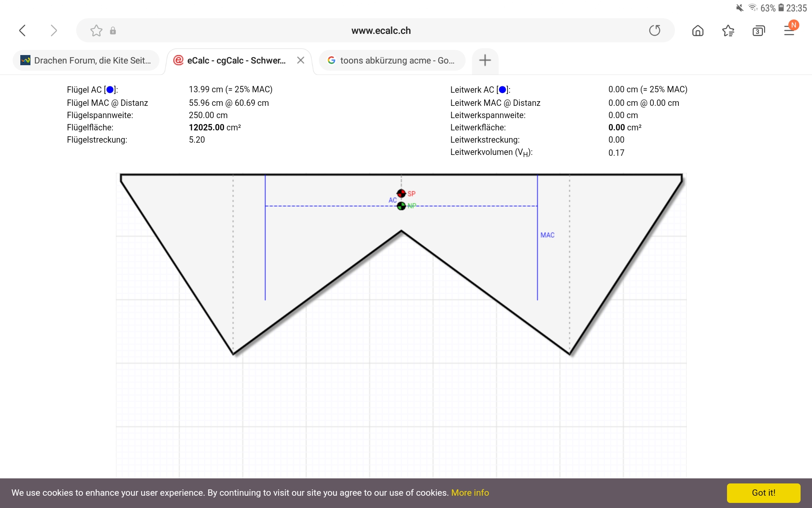
Task: Open the More info cookie link
Action: 470,493
